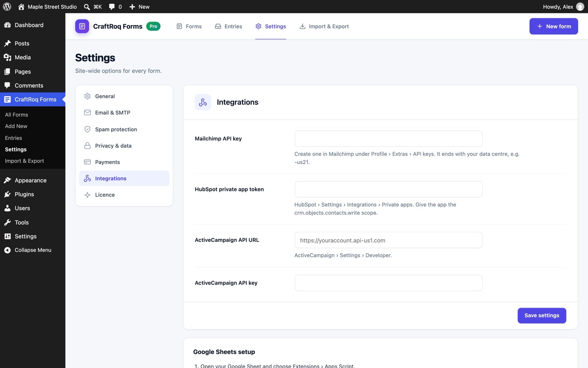The image size is (588, 368).
Task: Open the Maple Street Studio home icon
Action: pyautogui.click(x=21, y=7)
